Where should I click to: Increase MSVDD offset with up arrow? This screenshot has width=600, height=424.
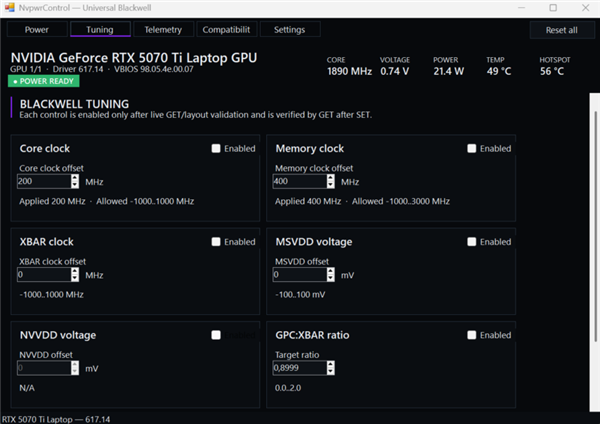coord(331,271)
